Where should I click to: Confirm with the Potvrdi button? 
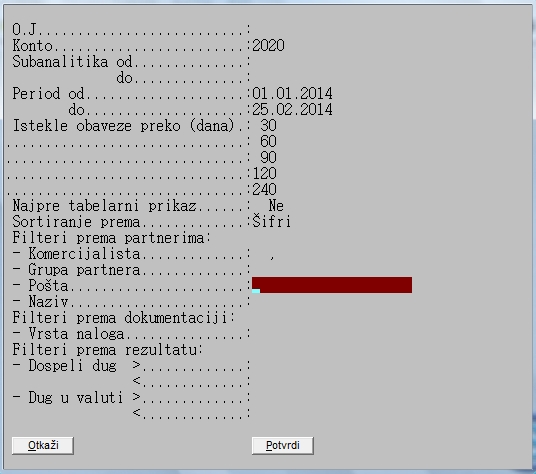283,445
